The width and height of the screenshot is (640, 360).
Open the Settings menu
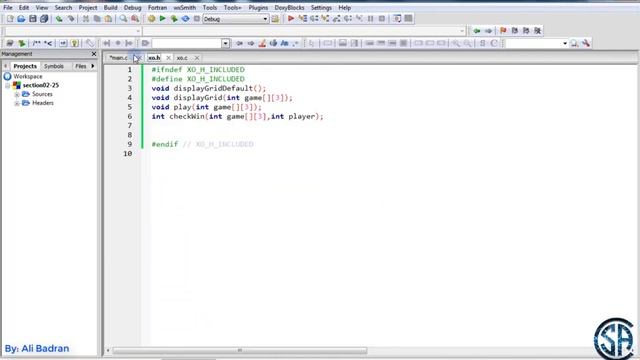(321, 7)
